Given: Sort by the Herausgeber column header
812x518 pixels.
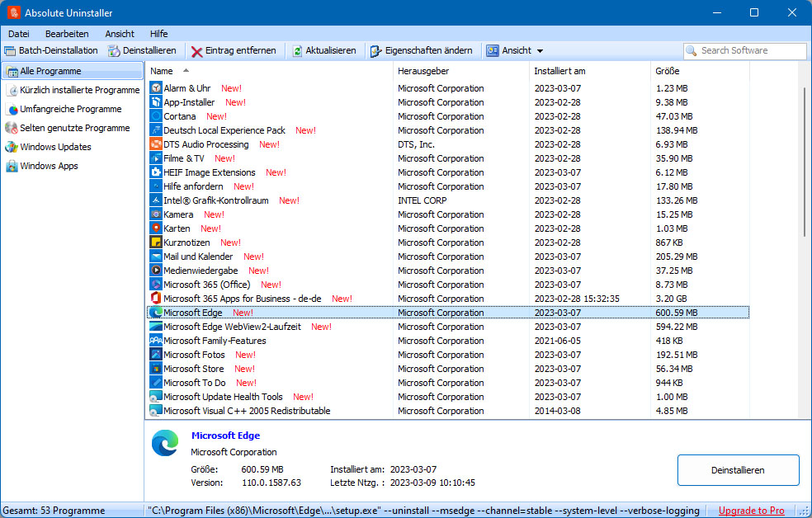Looking at the screenshot, I should (461, 71).
